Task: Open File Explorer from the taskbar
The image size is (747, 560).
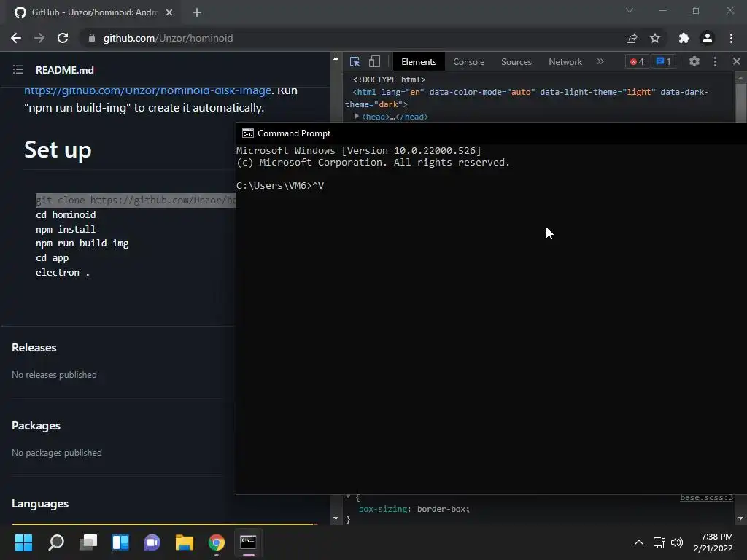Action: tap(185, 542)
